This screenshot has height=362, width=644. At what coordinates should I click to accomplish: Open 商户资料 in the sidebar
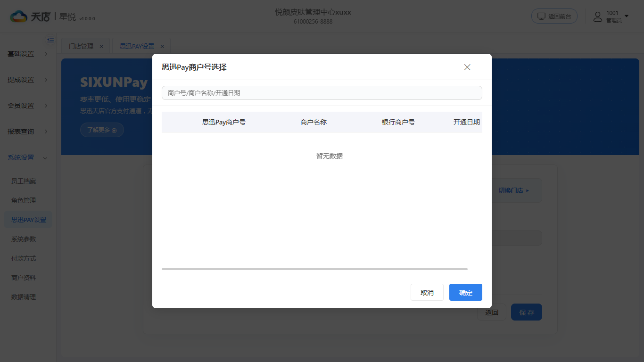pos(24,278)
